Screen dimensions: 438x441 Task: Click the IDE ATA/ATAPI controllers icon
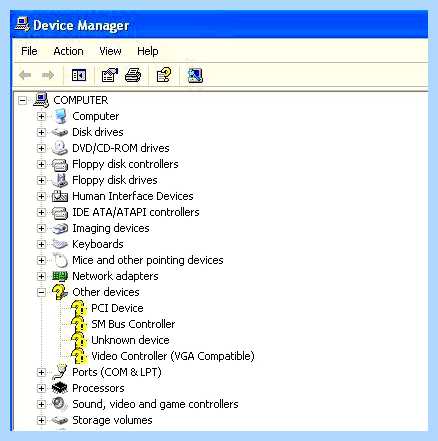click(60, 212)
